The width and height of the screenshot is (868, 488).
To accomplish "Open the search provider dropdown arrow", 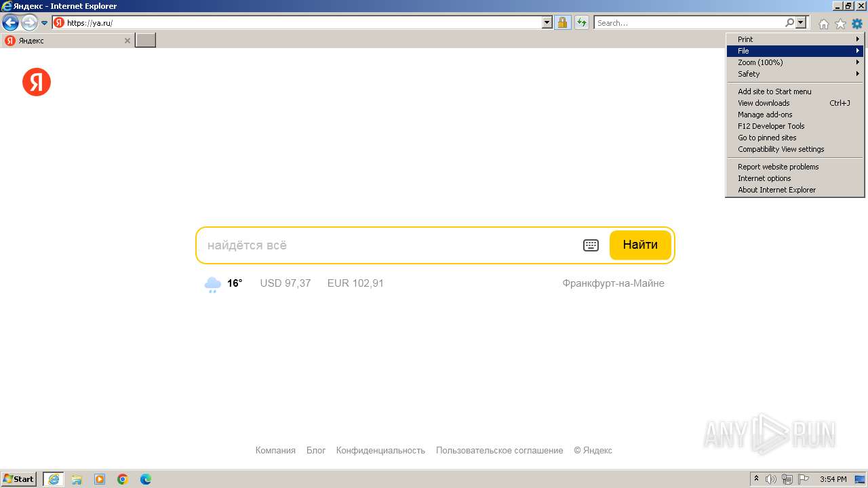I will pos(802,22).
